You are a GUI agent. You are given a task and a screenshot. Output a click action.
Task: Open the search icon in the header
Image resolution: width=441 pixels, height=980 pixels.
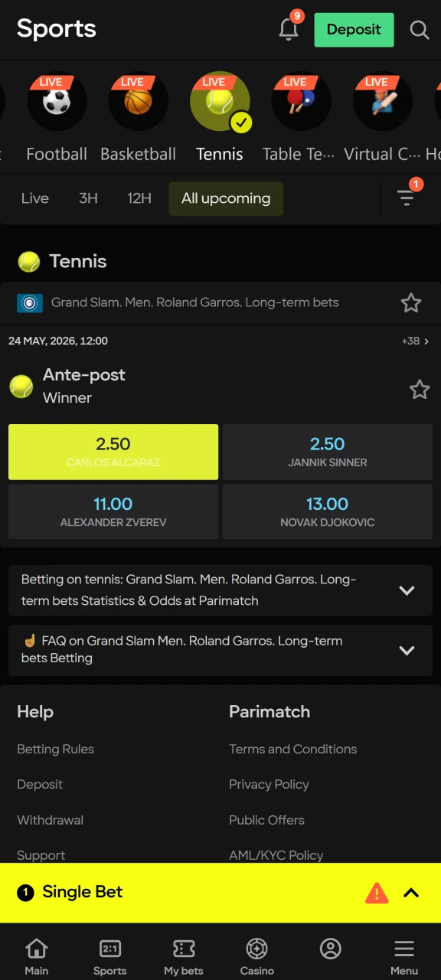[x=419, y=30]
